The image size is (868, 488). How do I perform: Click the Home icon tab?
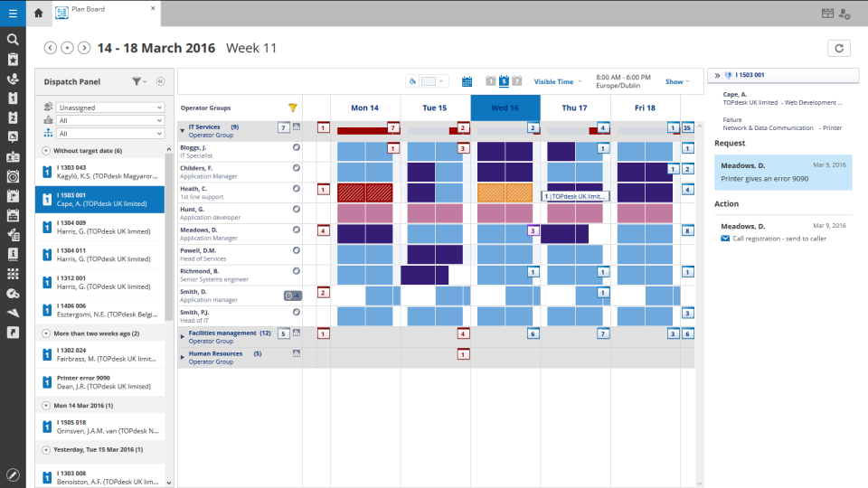coord(38,13)
